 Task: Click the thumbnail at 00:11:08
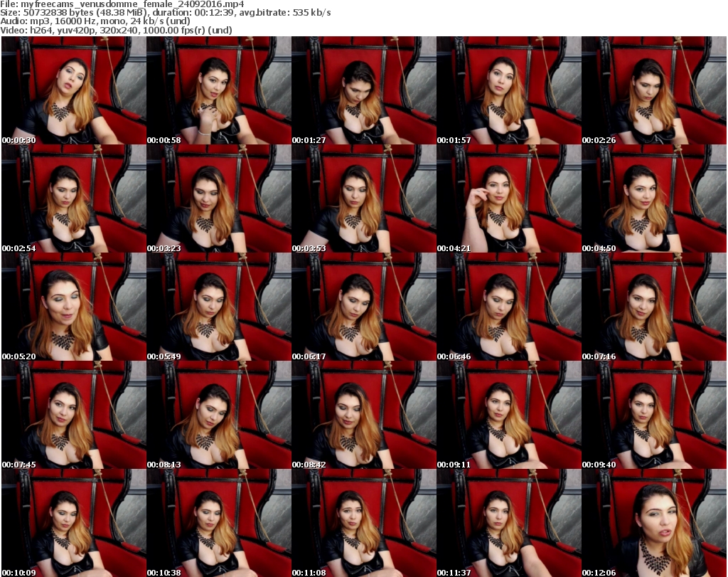(363, 523)
